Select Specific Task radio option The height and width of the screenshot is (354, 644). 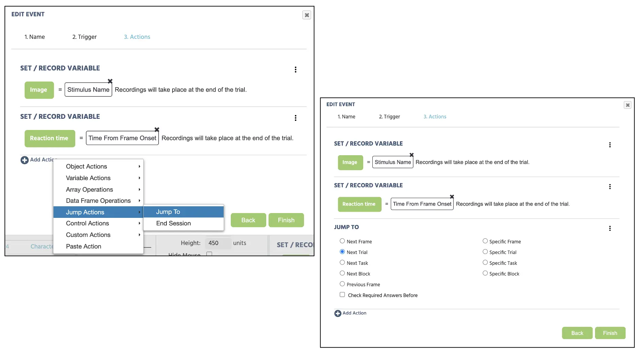pos(485,262)
